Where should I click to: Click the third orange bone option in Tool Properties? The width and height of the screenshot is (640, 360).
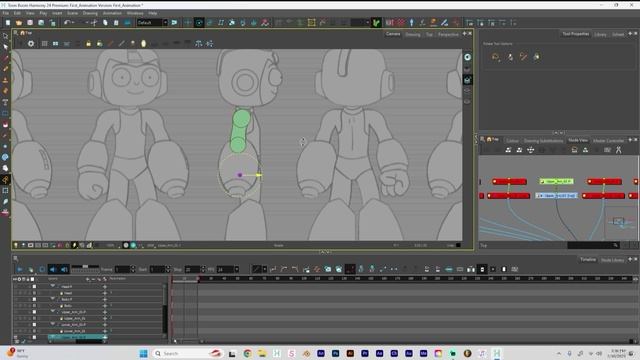pyautogui.click(x=523, y=57)
